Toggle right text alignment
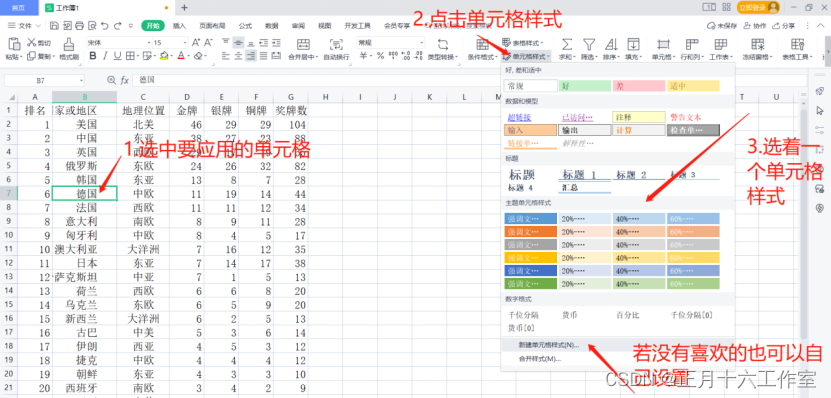 coord(251,56)
